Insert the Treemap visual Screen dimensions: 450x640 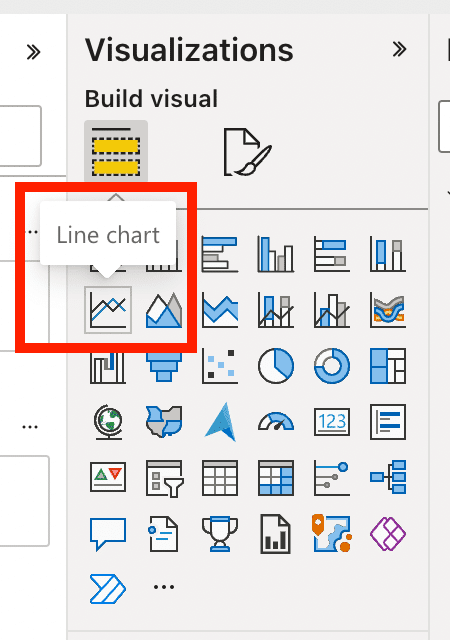click(x=388, y=366)
